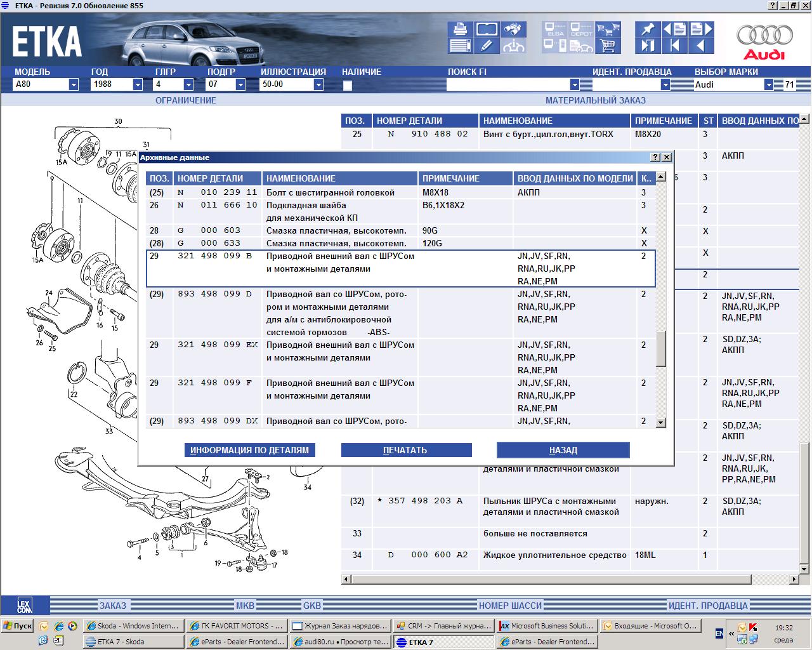Click the single left arrow back icon
Viewport: 812px width, 650px height.
click(x=701, y=46)
